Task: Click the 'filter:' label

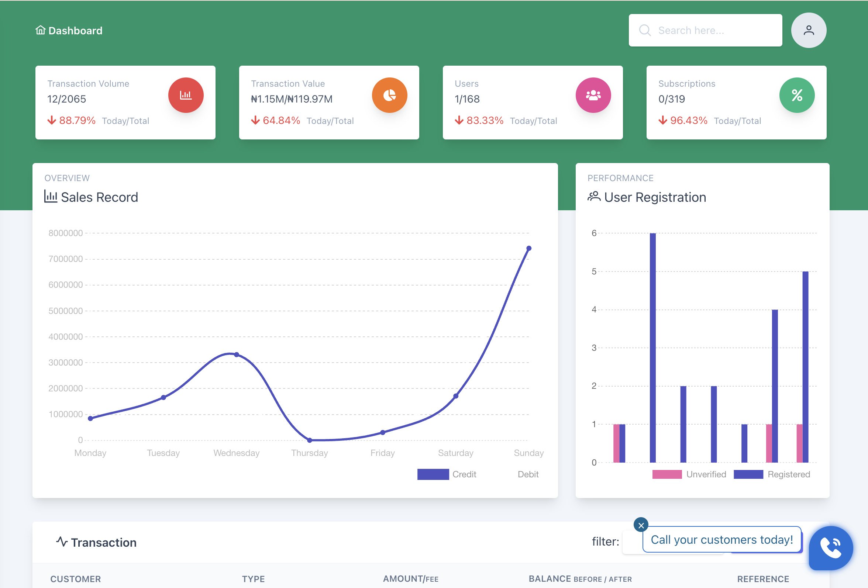Action: pos(605,541)
